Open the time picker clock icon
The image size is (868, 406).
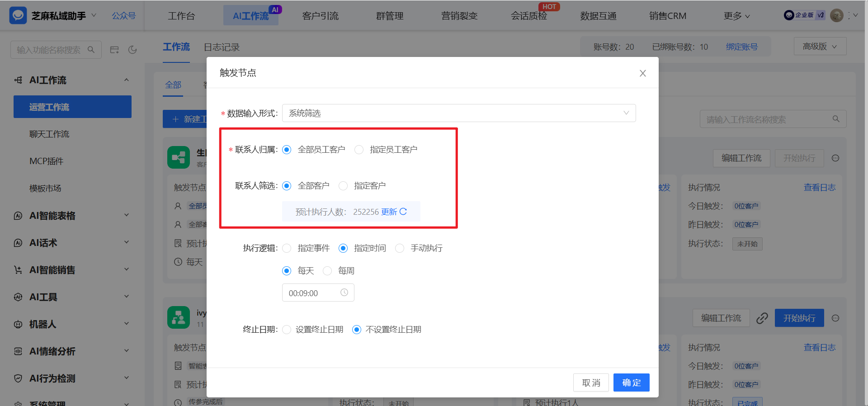click(344, 293)
